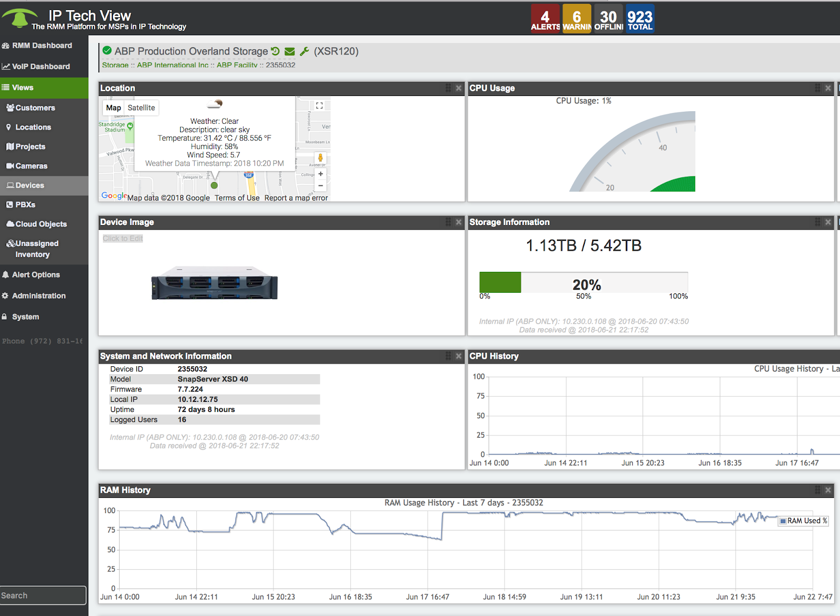840x616 pixels.
Task: Click the CPU Usage panel drag handle icon
Action: (x=817, y=88)
